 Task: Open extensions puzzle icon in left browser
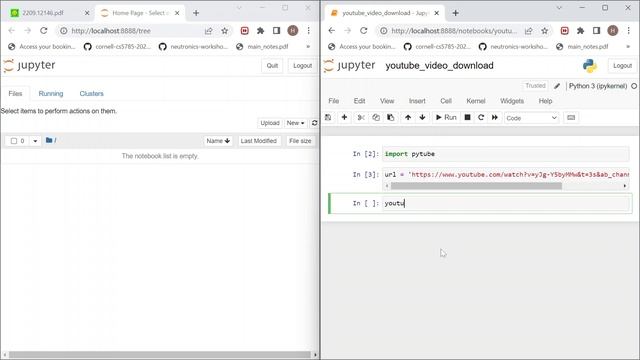click(260, 31)
